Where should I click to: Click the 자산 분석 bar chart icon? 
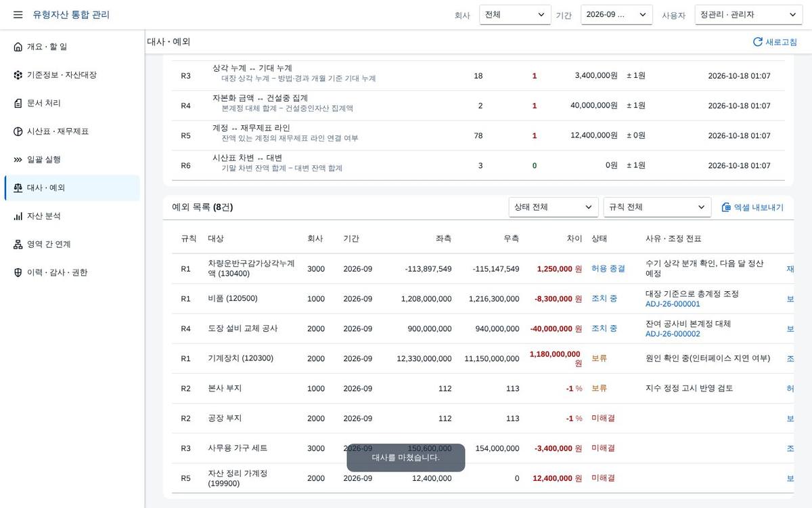[x=18, y=216]
